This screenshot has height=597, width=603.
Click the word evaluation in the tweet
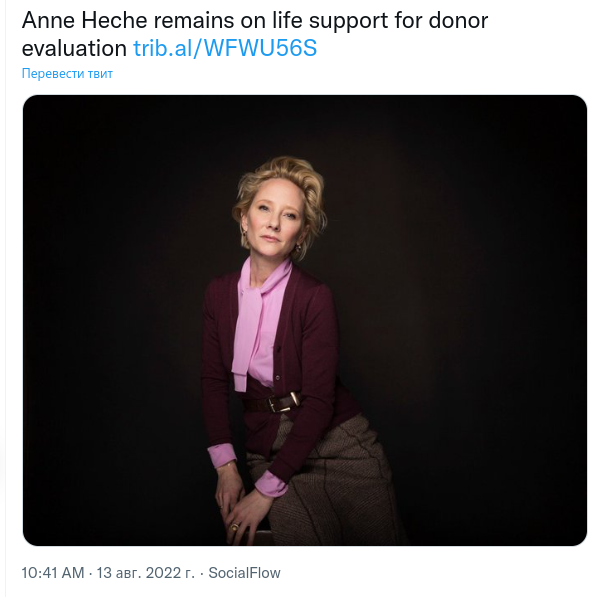74,48
